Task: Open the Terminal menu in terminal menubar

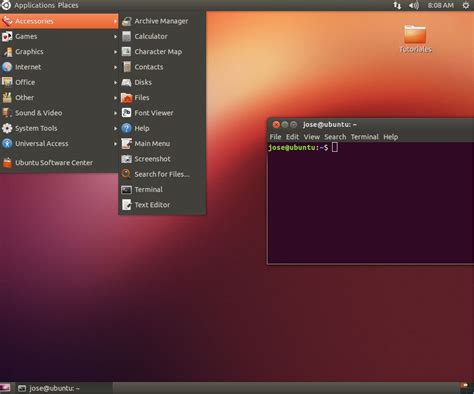Action: (x=365, y=137)
